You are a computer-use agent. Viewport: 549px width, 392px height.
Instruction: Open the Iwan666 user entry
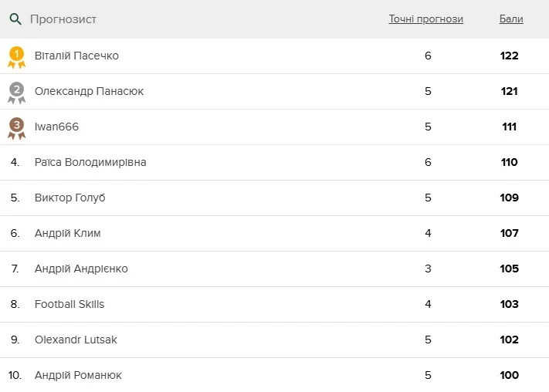[x=56, y=127]
